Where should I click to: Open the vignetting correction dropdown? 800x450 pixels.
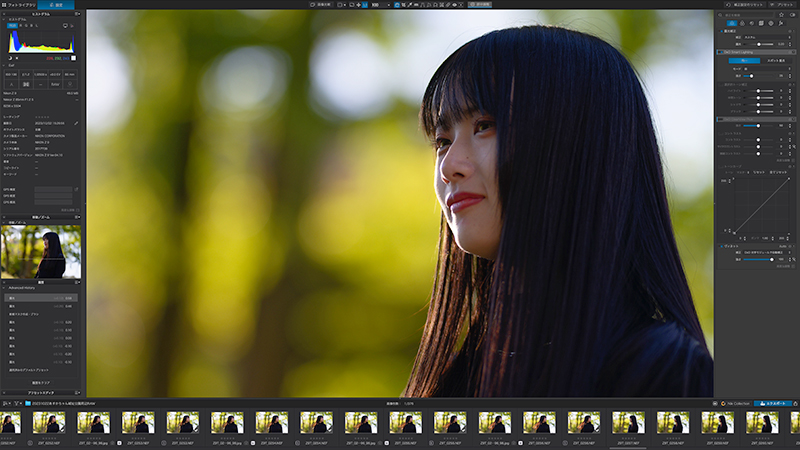(766, 253)
